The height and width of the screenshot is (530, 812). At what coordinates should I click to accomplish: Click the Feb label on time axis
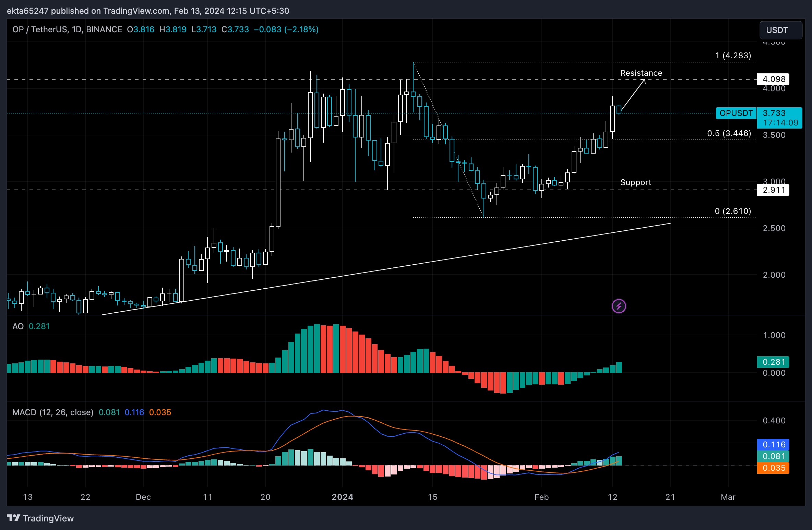tap(541, 497)
